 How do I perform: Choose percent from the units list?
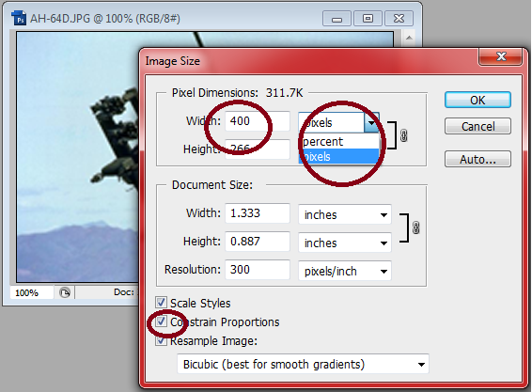[x=339, y=141]
